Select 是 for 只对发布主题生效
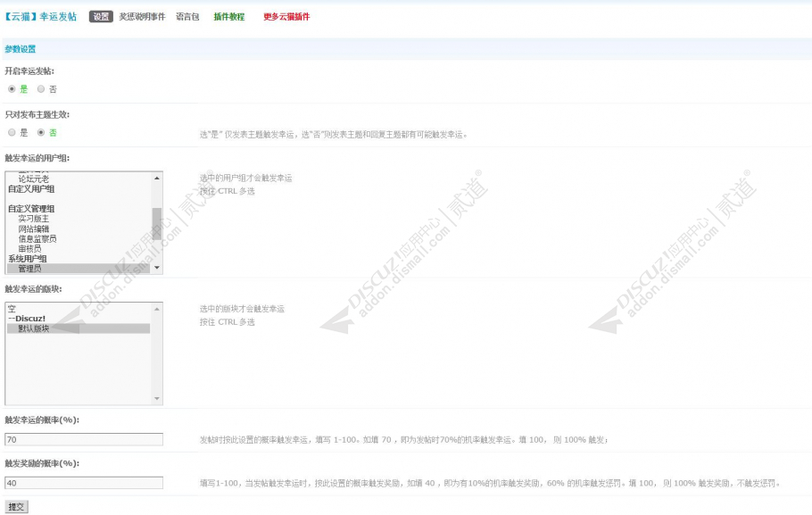812x515 pixels. click(x=12, y=133)
